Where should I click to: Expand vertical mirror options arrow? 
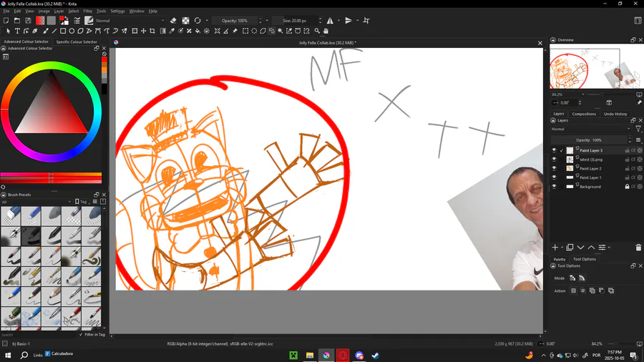(x=357, y=21)
